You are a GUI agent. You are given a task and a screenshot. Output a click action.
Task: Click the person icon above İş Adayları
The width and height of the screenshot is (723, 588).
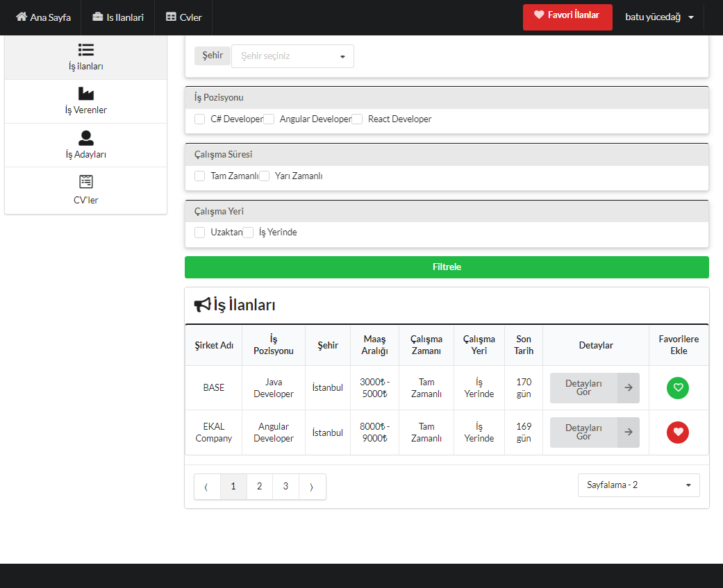pyautogui.click(x=85, y=137)
